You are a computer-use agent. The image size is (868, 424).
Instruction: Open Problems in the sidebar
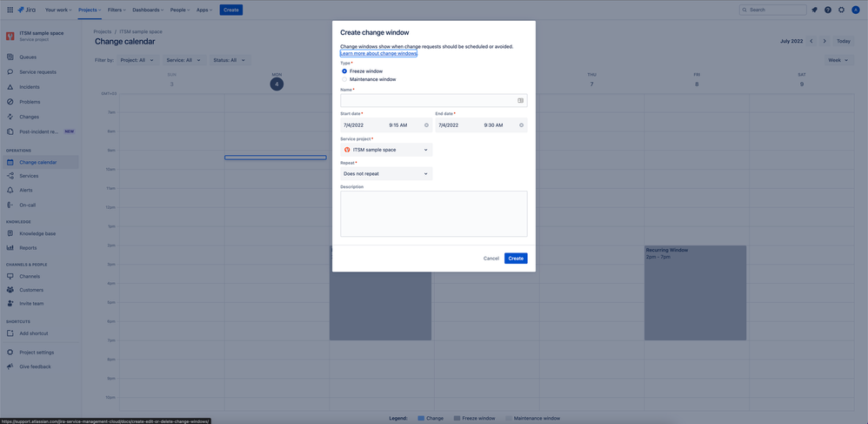click(x=41, y=102)
